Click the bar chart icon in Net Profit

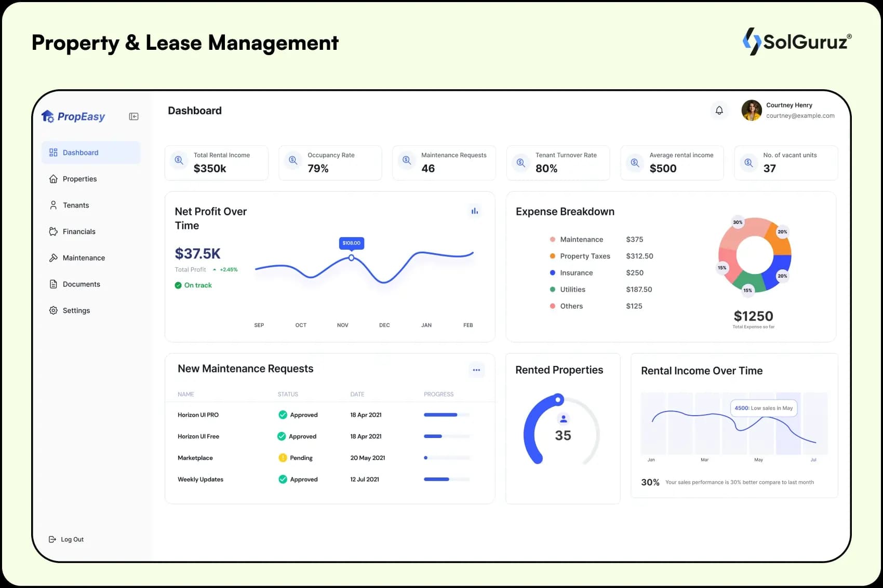point(474,211)
